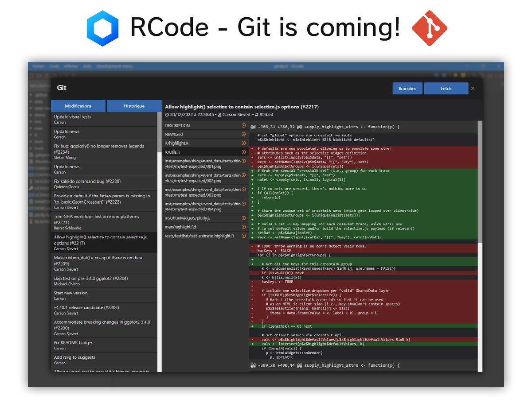Open the Afficher menu in the RCode window
The height and width of the screenshot is (407, 532).
[x=71, y=66]
